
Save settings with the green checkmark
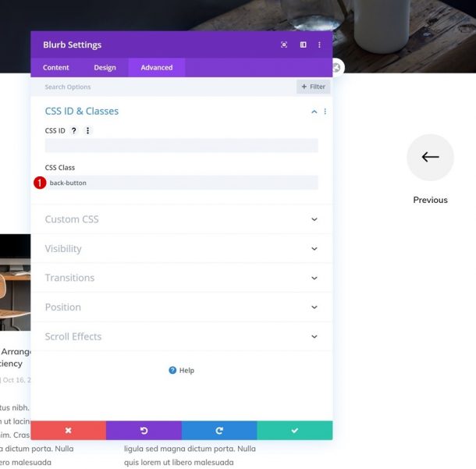[x=295, y=430]
